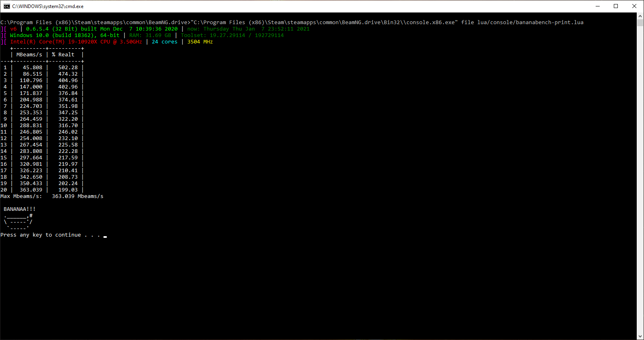The height and width of the screenshot is (340, 644).
Task: Click the scrollbar down arrow
Action: pyautogui.click(x=640, y=336)
